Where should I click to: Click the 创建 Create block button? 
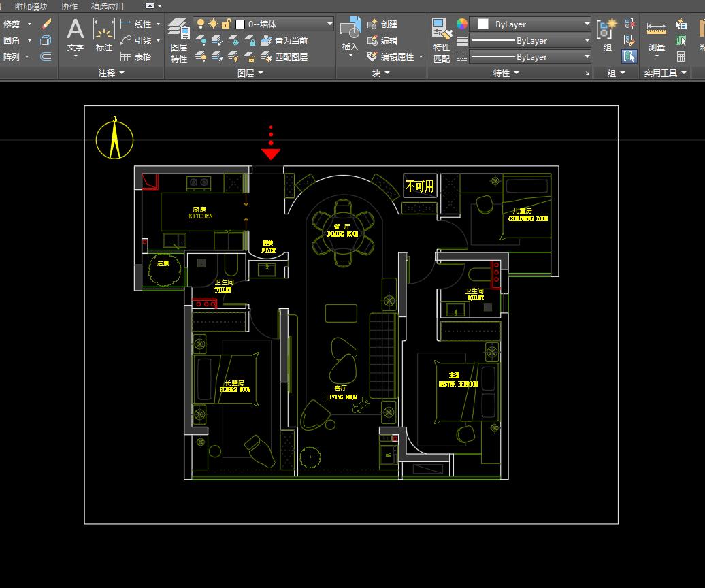pyautogui.click(x=382, y=24)
